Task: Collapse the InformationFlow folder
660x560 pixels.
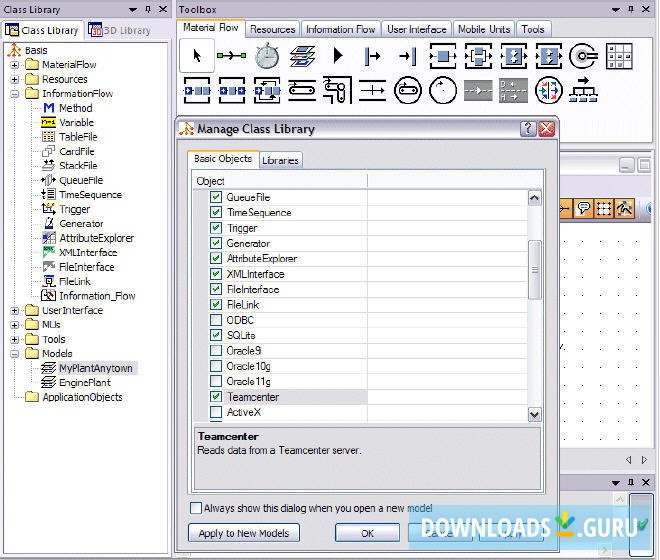Action: click(x=15, y=94)
